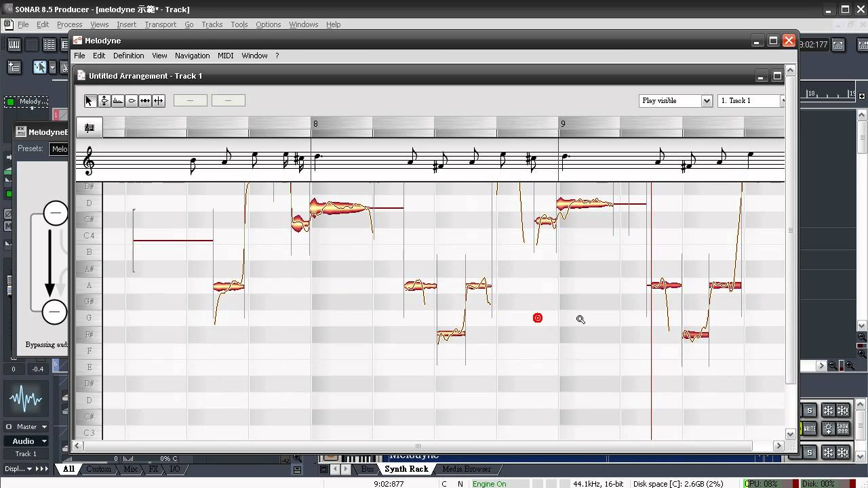The height and width of the screenshot is (488, 868).
Task: Click the SONAR application icon in title bar
Action: click(7, 9)
